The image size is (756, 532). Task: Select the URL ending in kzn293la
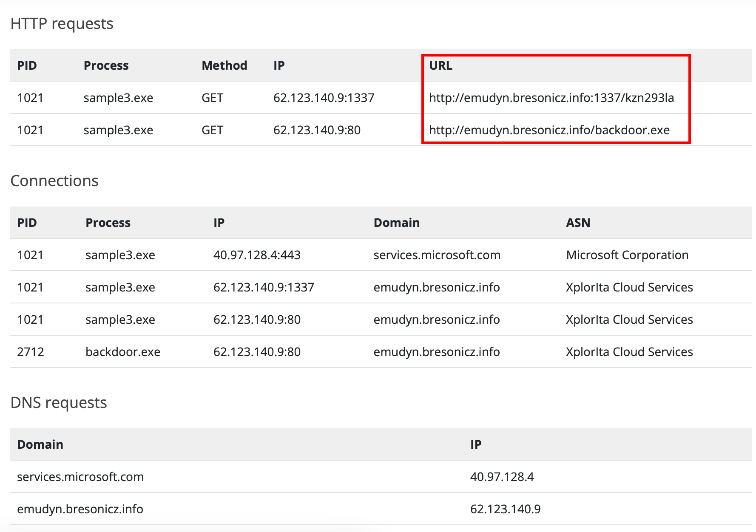pos(551,98)
